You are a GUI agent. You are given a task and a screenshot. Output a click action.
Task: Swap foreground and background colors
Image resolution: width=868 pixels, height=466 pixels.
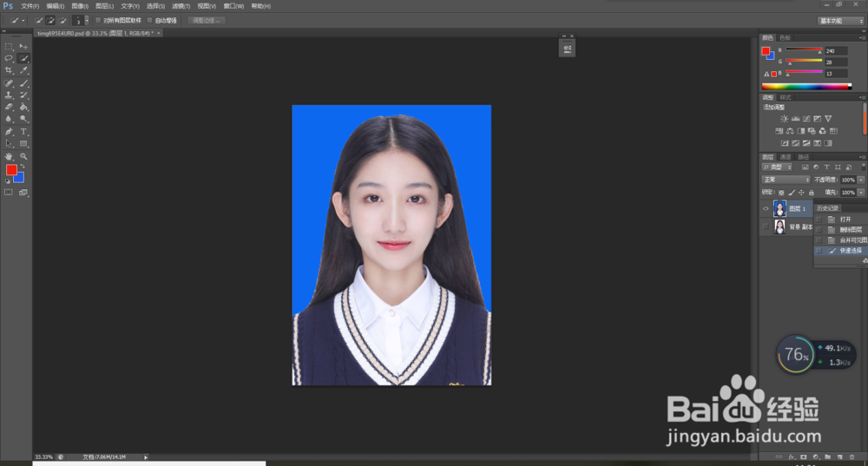point(23,167)
